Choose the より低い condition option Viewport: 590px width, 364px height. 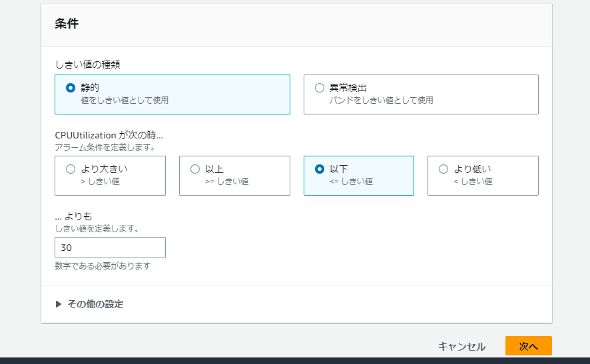pyautogui.click(x=443, y=169)
